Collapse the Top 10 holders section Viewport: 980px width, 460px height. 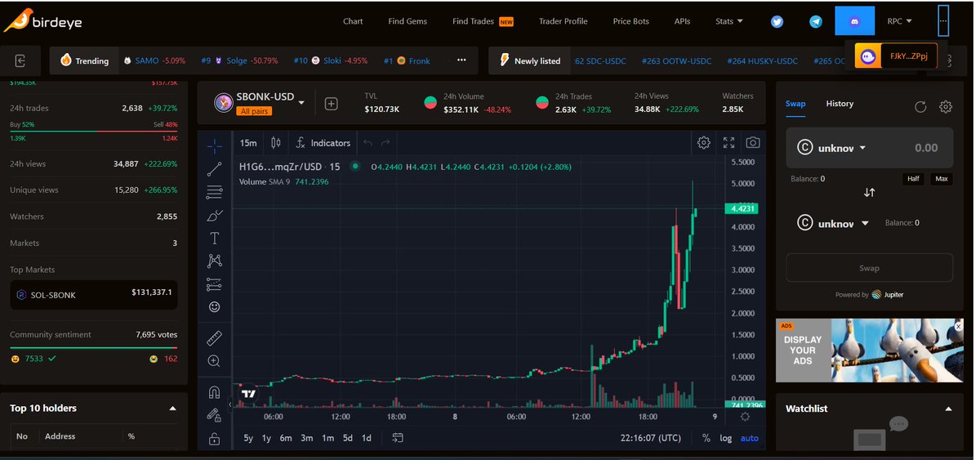(172, 409)
